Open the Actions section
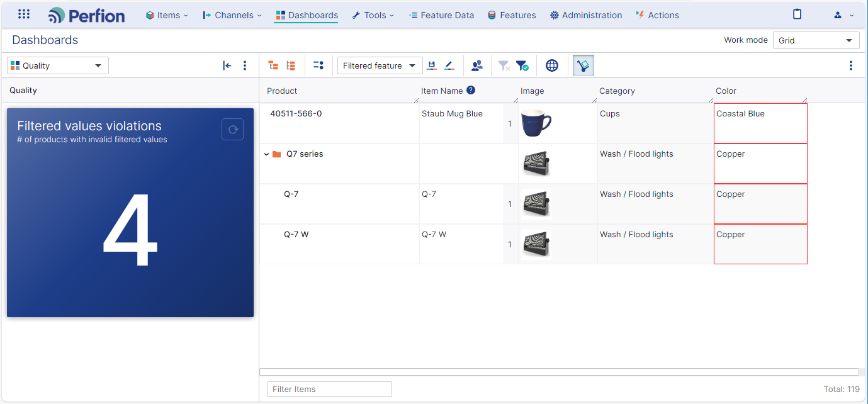 click(657, 15)
